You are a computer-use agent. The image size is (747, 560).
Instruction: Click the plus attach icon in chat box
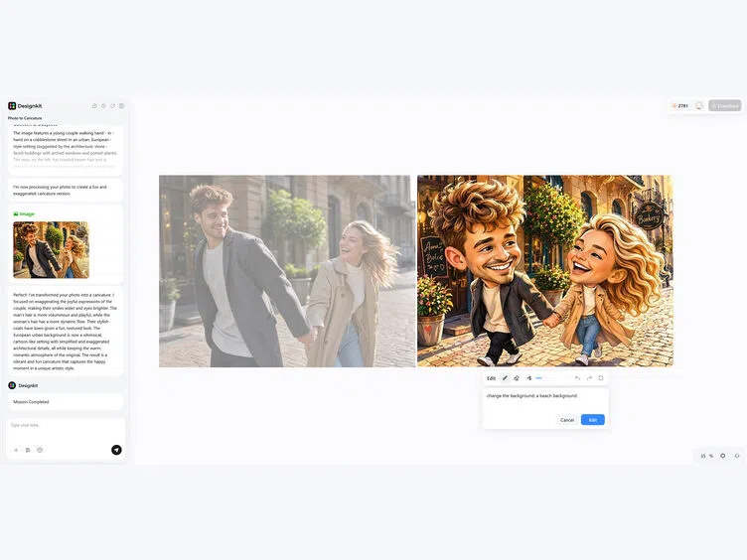pyautogui.click(x=16, y=450)
